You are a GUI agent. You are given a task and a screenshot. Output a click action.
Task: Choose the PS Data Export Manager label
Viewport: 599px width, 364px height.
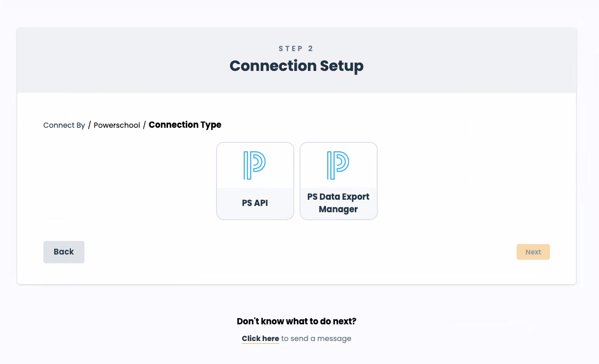[x=339, y=203]
